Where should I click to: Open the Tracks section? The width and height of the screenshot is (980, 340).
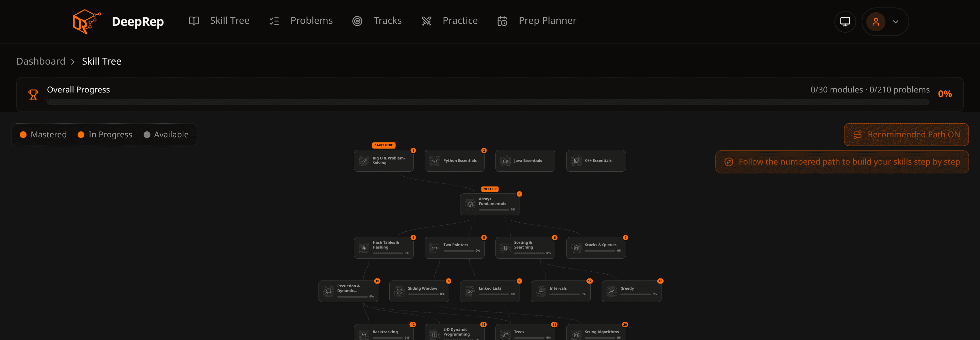pyautogui.click(x=377, y=21)
